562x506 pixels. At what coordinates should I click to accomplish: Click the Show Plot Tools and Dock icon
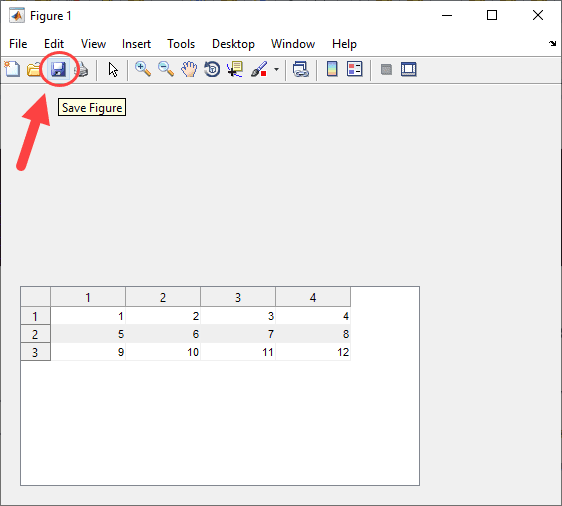tap(409, 69)
